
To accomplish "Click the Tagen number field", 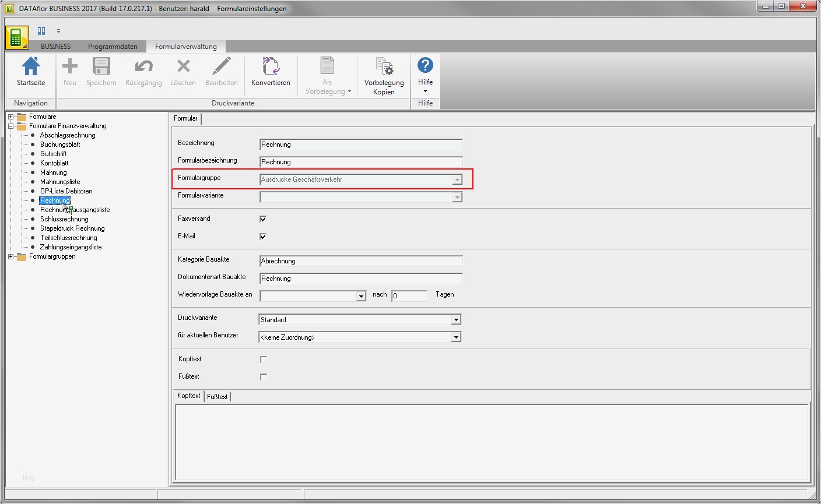I will [409, 296].
